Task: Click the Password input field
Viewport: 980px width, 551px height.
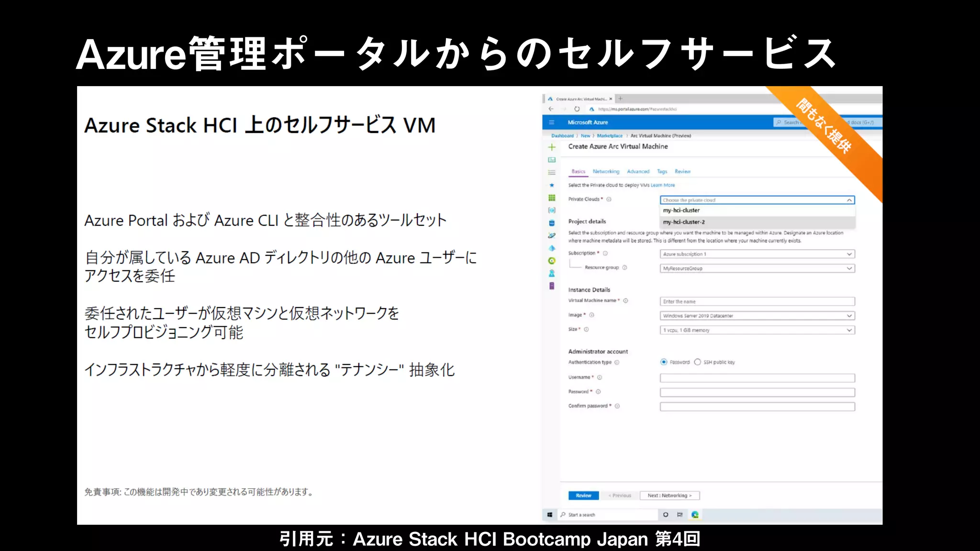Action: 757,392
